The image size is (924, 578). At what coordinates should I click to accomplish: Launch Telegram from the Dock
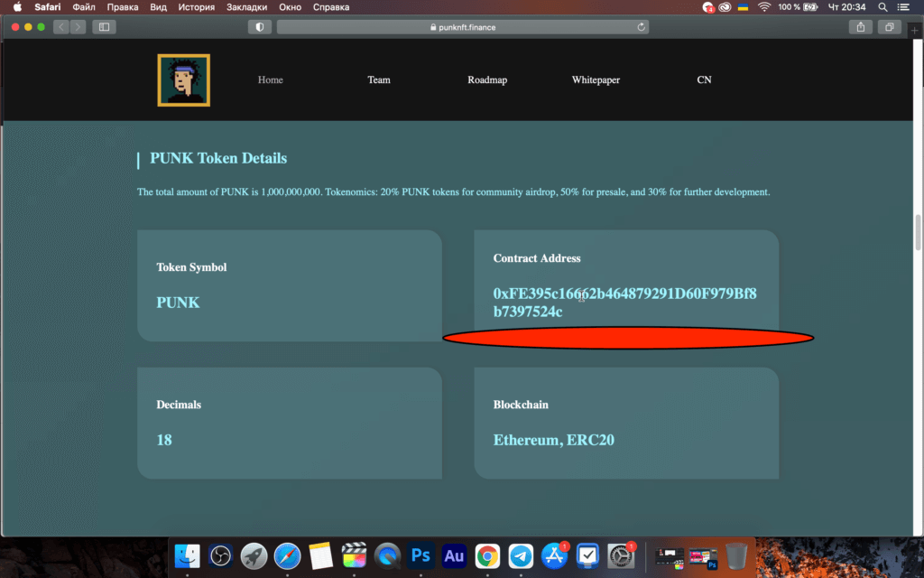pyautogui.click(x=521, y=555)
